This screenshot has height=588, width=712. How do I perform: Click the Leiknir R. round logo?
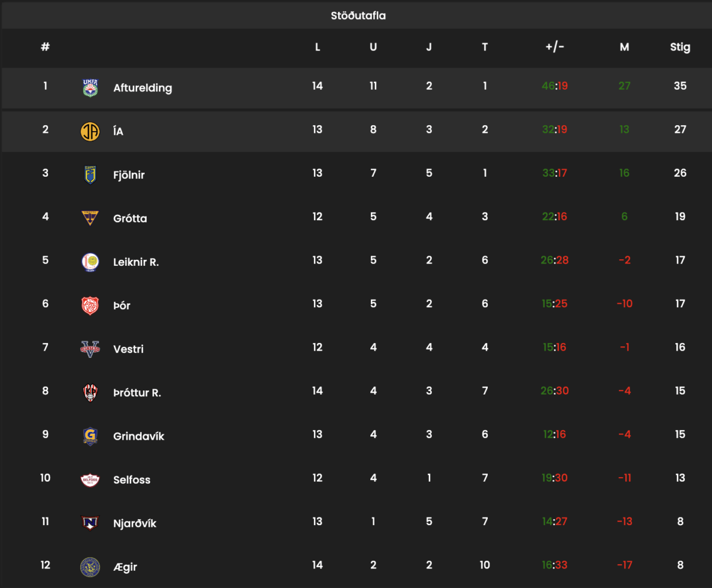point(90,262)
